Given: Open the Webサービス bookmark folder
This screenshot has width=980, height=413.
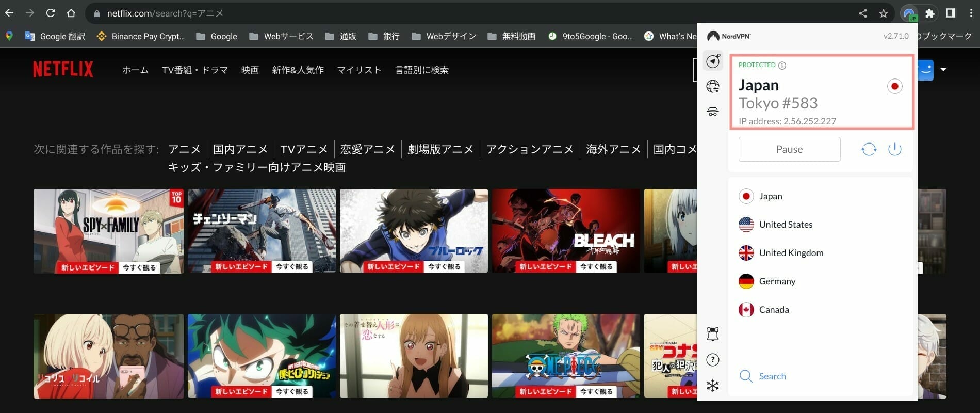Looking at the screenshot, I should pos(281,36).
